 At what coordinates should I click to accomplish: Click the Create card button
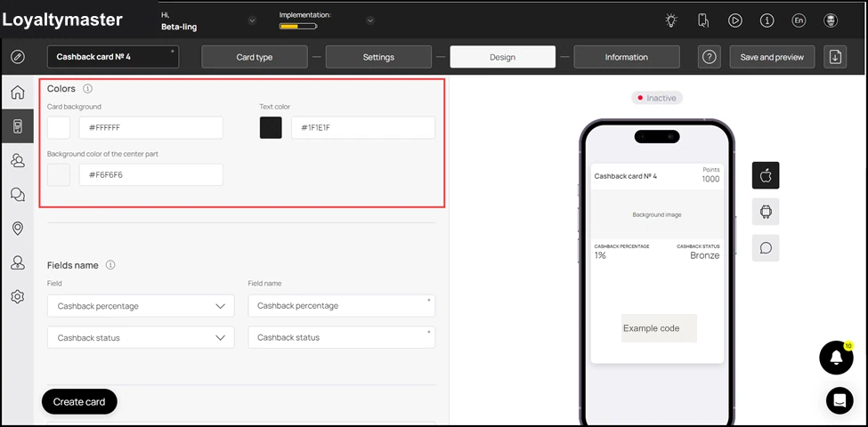point(79,401)
